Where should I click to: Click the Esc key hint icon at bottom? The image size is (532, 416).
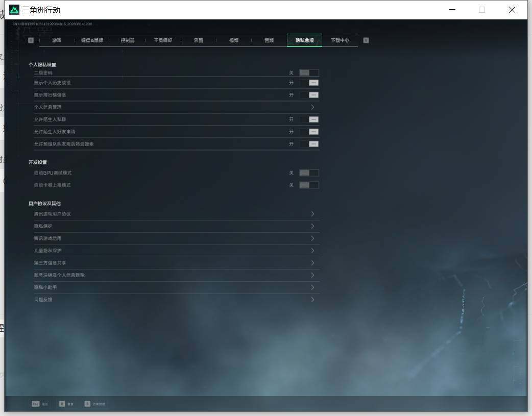tap(36, 404)
